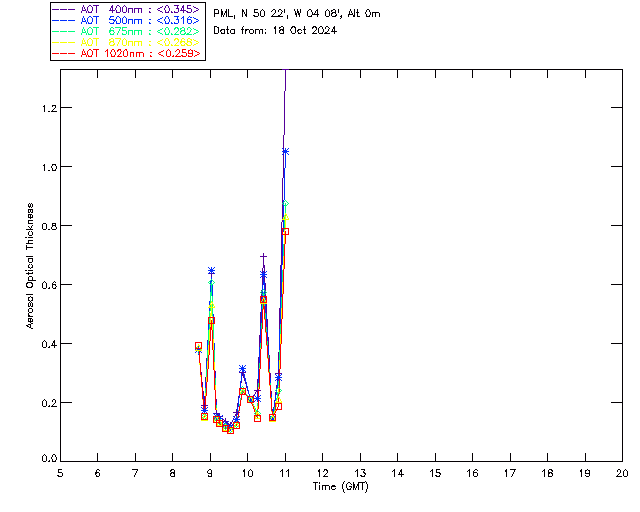Image resolution: width=640 pixels, height=512 pixels.
Task: Click the AOT 675nm legend entry
Action: coord(127,31)
